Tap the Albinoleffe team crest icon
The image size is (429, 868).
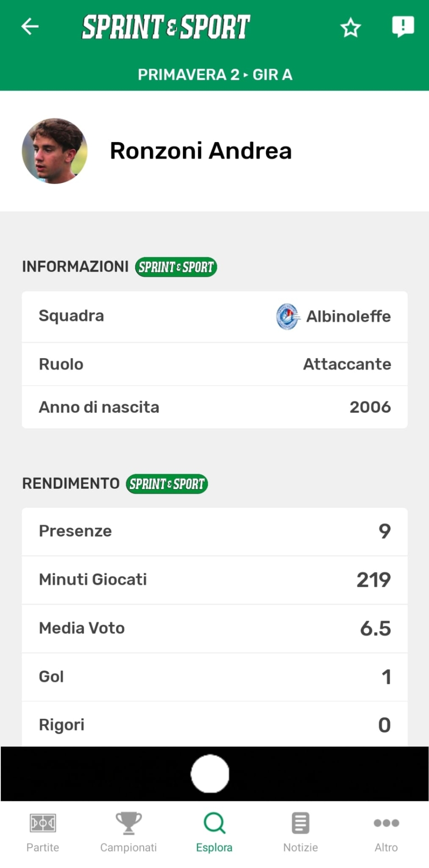click(x=288, y=316)
